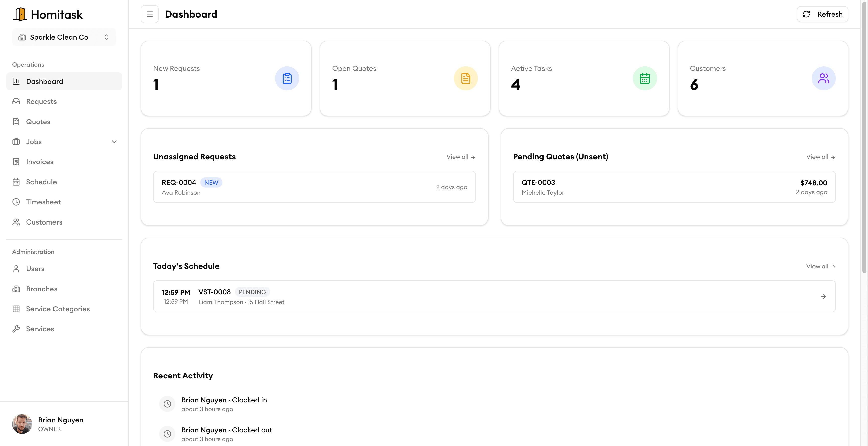This screenshot has width=868, height=446.
Task: Click the yellow document icon on Open Quotes
Action: point(466,78)
